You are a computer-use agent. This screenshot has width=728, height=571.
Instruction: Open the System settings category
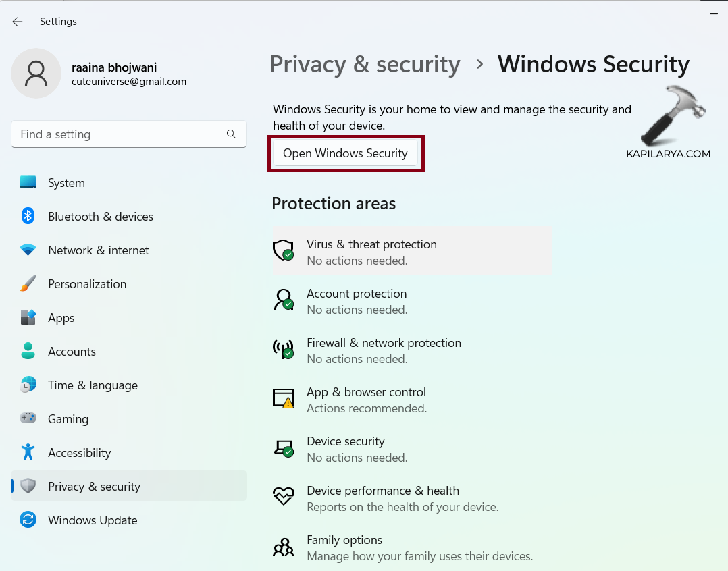(x=66, y=183)
